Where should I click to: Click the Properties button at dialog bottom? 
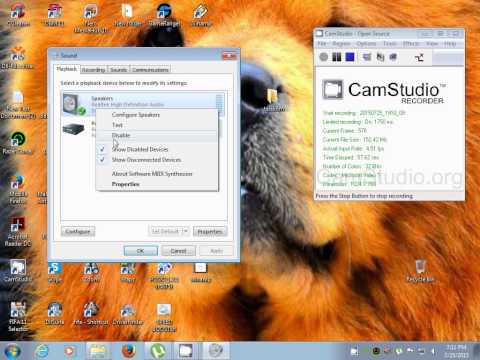210,231
